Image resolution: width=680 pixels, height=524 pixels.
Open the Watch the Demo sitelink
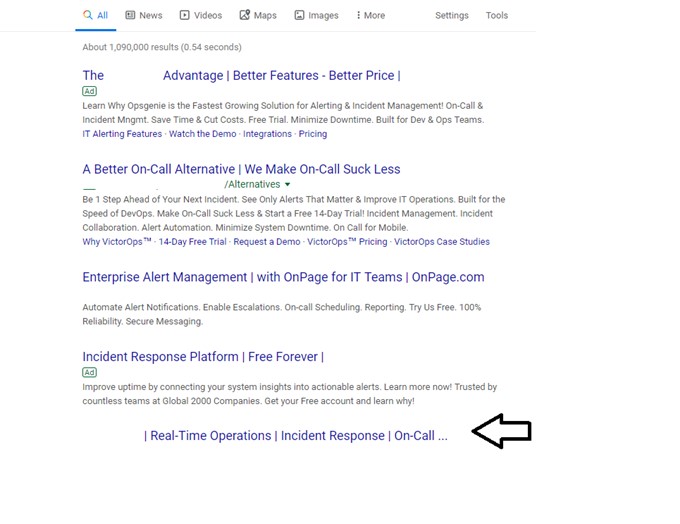203,134
